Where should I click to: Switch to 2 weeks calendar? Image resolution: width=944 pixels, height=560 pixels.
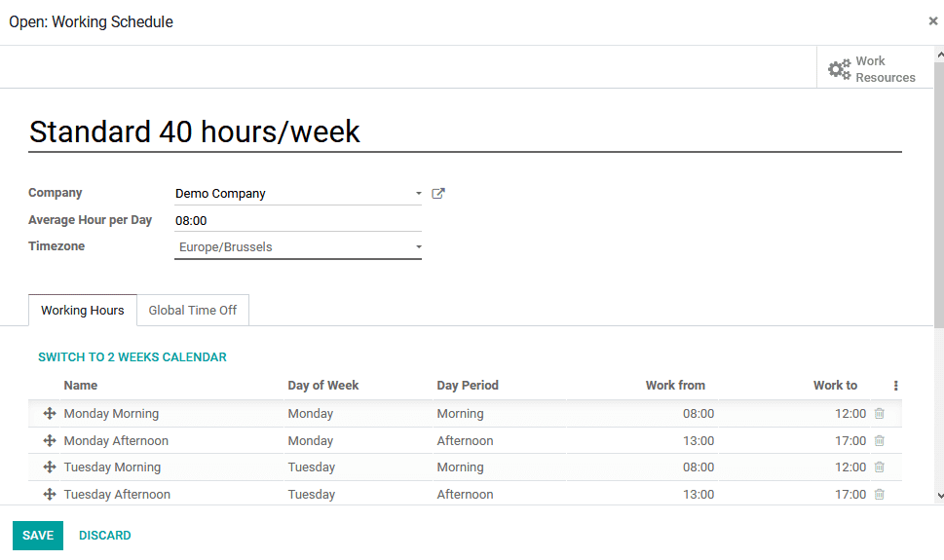click(x=132, y=357)
